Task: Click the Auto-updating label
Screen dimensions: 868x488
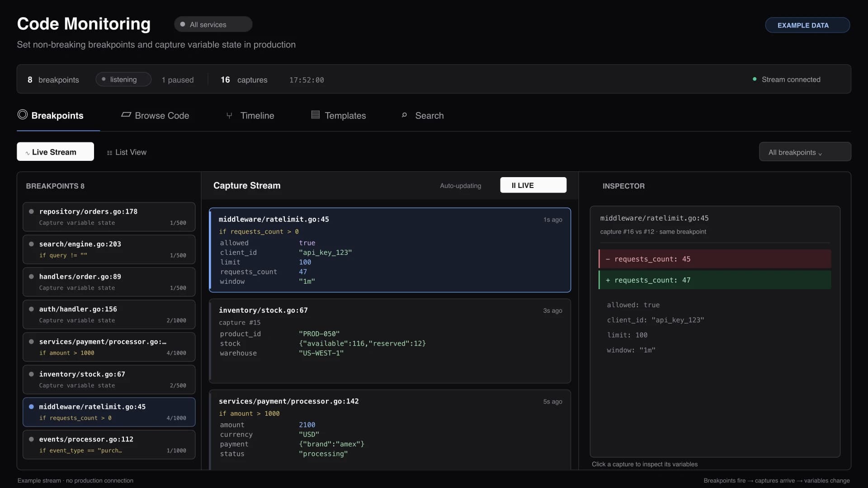Action: (460, 186)
